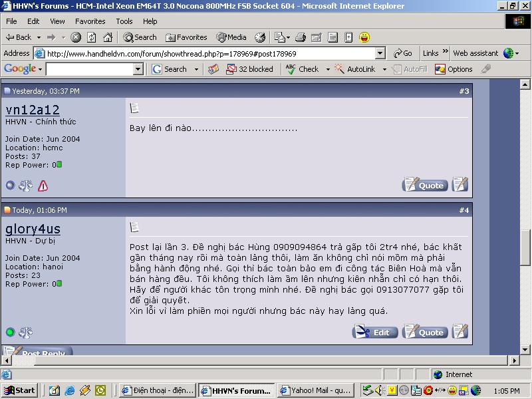The width and height of the screenshot is (532, 399).
Task: Click vn12a12's offline status indicator
Action: [10, 186]
